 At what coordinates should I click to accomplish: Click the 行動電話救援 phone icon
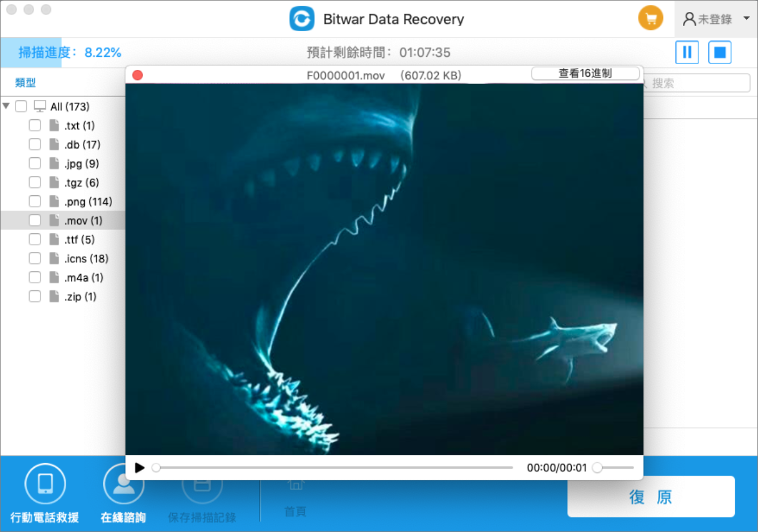pos(45,484)
